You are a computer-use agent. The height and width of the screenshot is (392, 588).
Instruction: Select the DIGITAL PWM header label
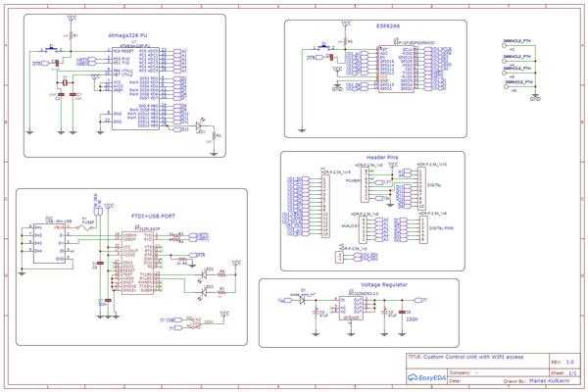(441, 228)
